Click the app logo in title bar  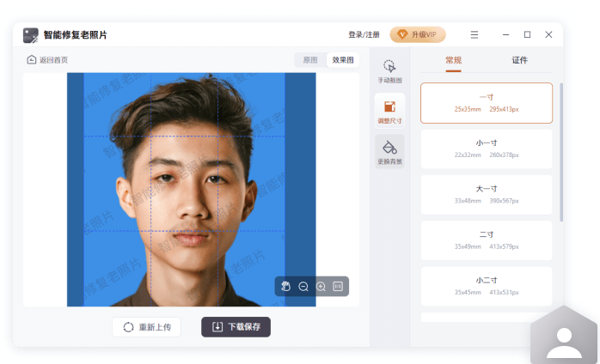(x=31, y=35)
